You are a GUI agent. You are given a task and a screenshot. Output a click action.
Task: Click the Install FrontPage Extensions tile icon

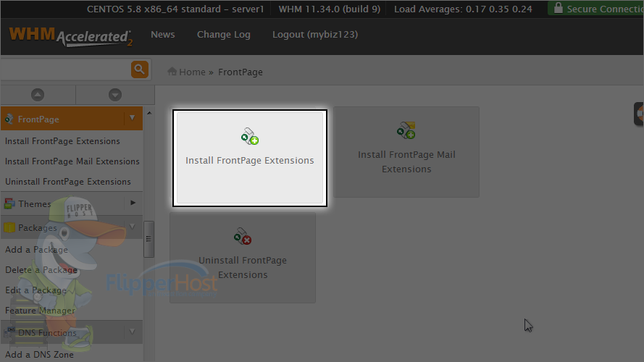tap(250, 136)
